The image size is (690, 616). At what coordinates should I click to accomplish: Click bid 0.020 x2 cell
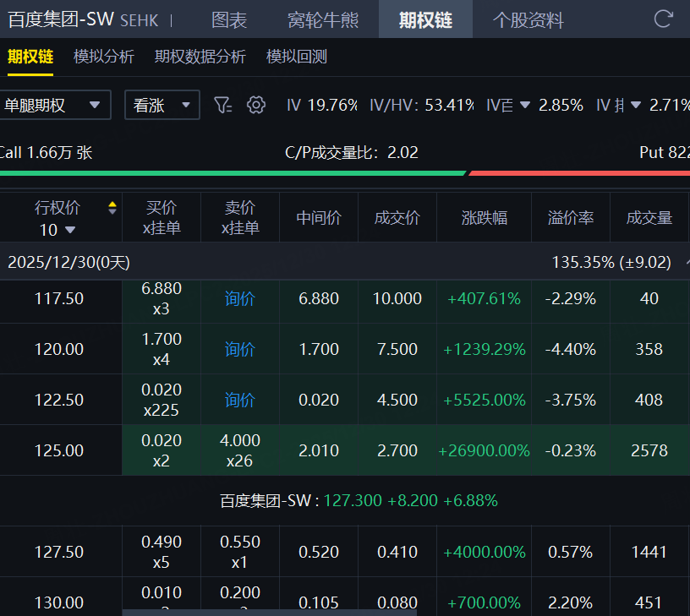point(162,450)
